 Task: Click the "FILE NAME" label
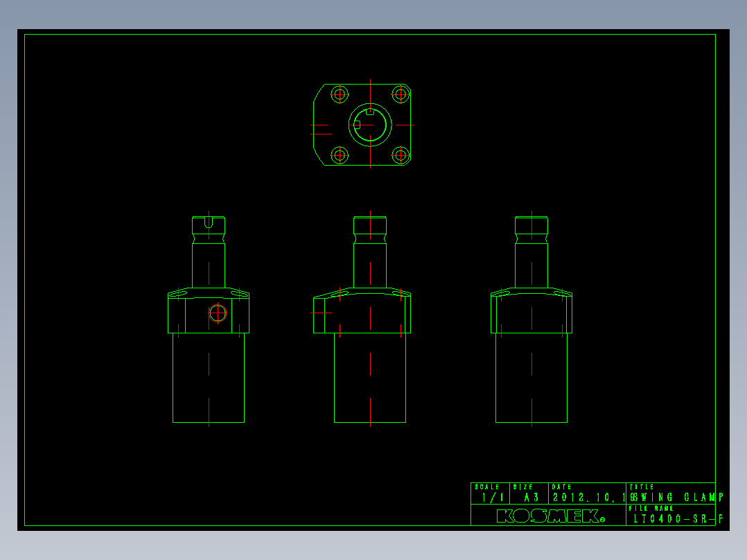click(651, 509)
